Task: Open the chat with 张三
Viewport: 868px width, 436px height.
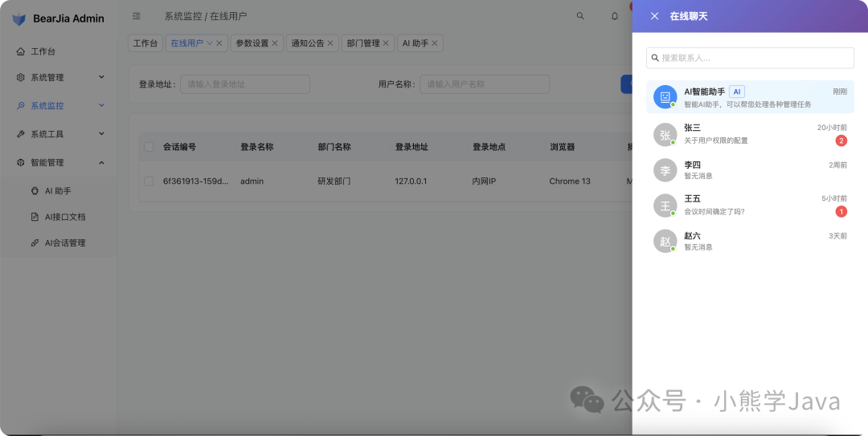Action: 750,134
